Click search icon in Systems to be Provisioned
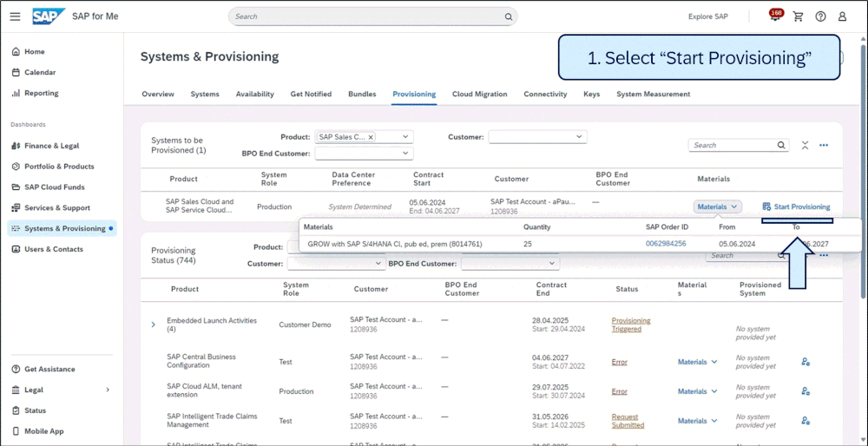This screenshot has height=446, width=868. 781,145
